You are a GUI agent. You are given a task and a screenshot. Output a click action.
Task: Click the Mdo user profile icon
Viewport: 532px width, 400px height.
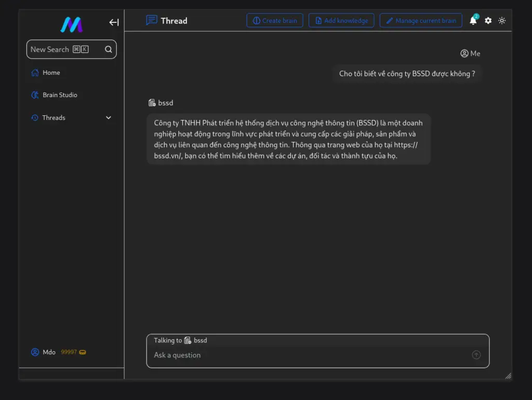tap(35, 352)
